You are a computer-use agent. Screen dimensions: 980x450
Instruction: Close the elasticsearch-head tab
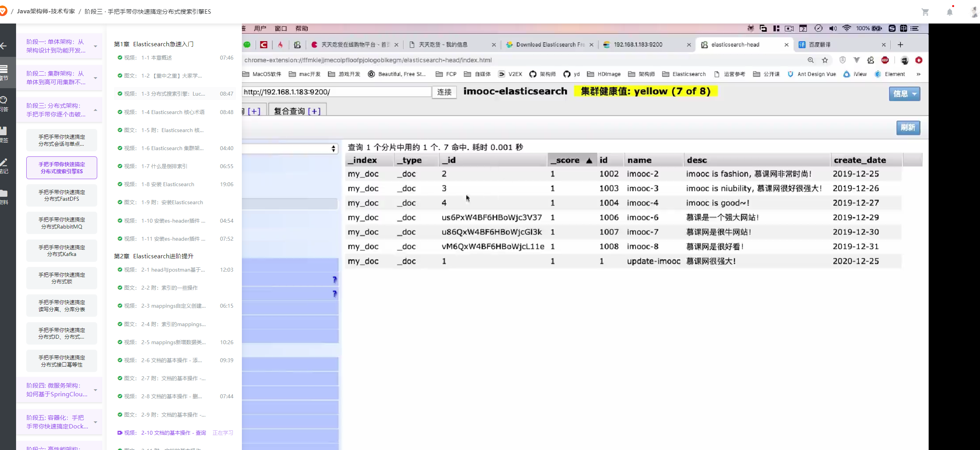point(786,45)
